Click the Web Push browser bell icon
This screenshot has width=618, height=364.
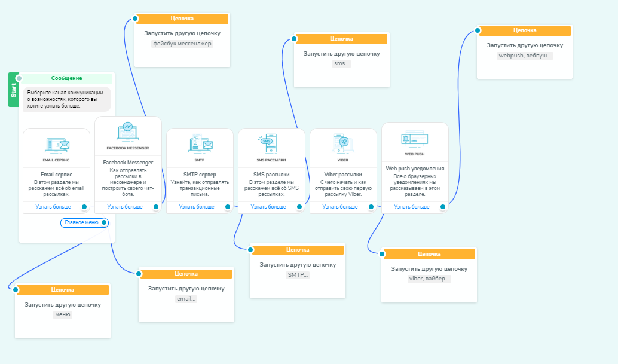pos(415,139)
